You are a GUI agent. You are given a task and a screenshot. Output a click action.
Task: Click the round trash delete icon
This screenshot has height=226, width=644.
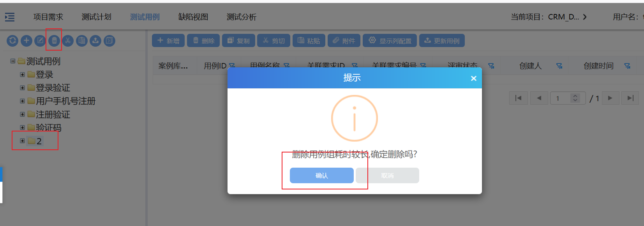point(54,40)
